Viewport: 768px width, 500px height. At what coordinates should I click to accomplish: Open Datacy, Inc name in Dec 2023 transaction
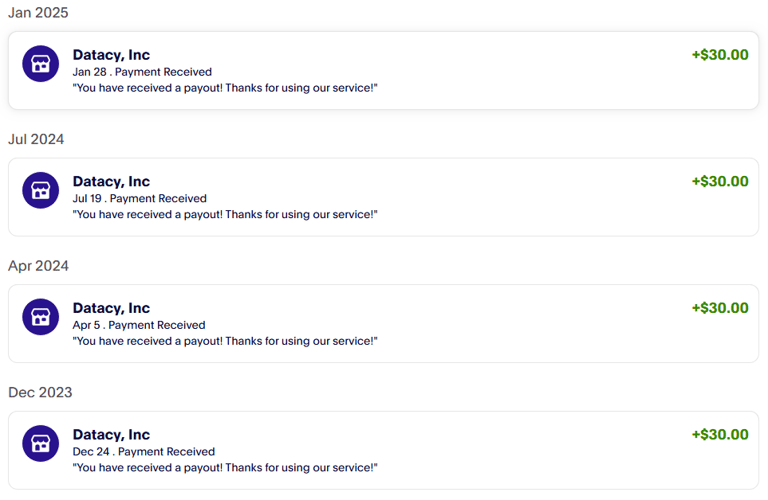point(111,434)
